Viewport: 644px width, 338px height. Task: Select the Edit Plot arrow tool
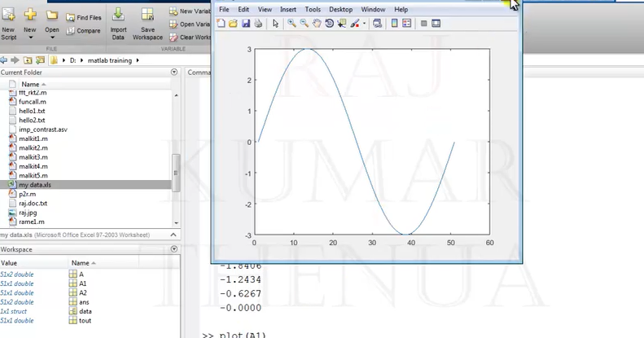(x=275, y=24)
